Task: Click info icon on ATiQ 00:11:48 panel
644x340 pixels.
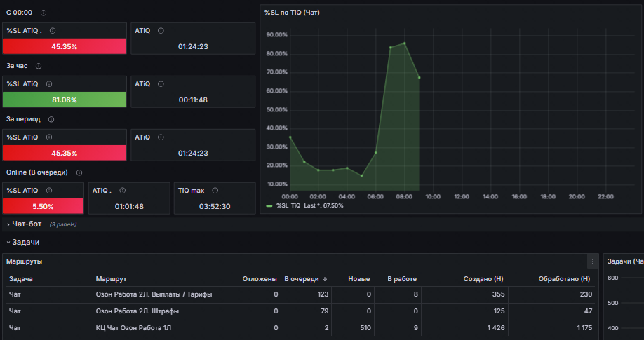Action: pyautogui.click(x=161, y=83)
